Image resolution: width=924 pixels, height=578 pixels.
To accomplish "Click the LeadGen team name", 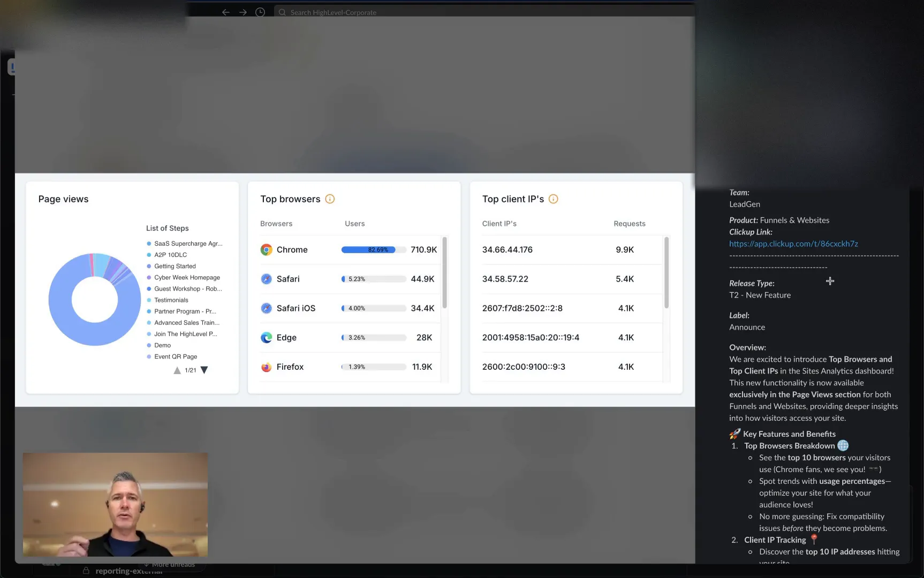I will pos(745,204).
